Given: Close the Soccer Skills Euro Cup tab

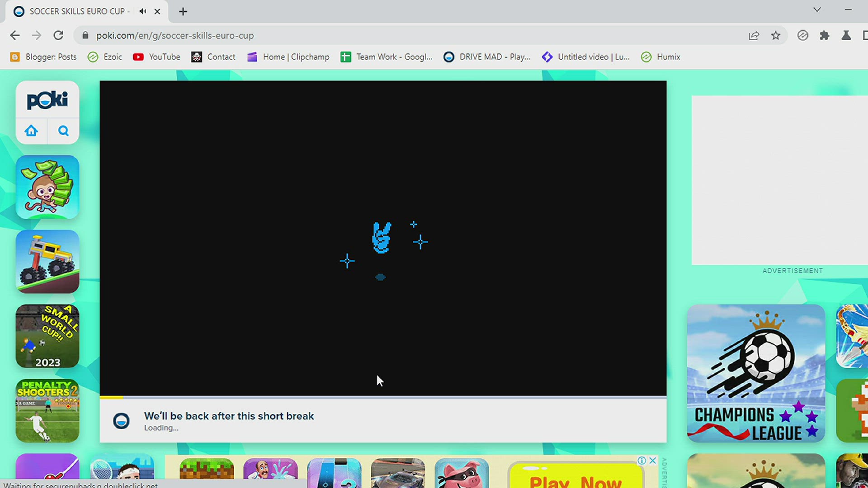Looking at the screenshot, I should [x=157, y=11].
